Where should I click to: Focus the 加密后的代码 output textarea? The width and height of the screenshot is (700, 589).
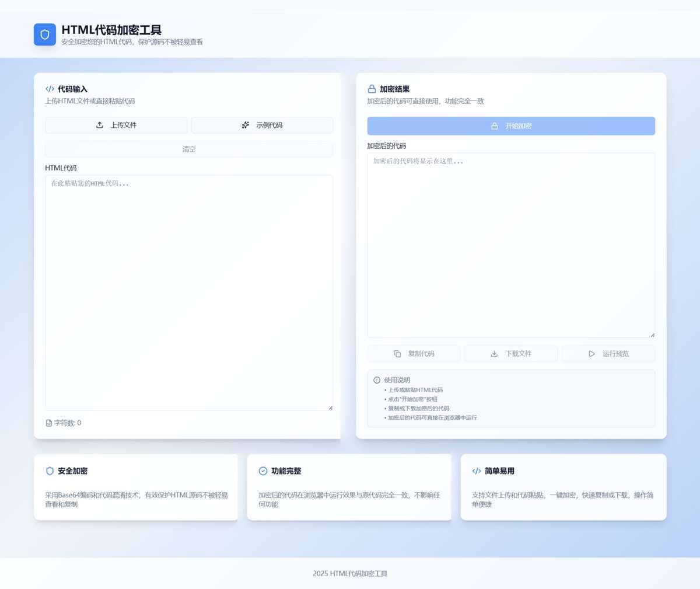tap(511, 245)
